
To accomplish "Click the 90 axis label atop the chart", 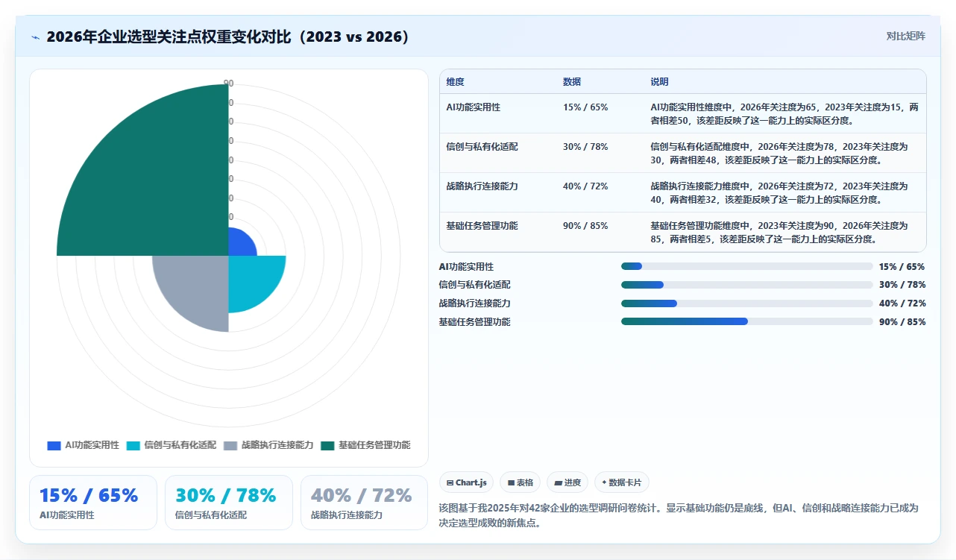I will 228,84.
